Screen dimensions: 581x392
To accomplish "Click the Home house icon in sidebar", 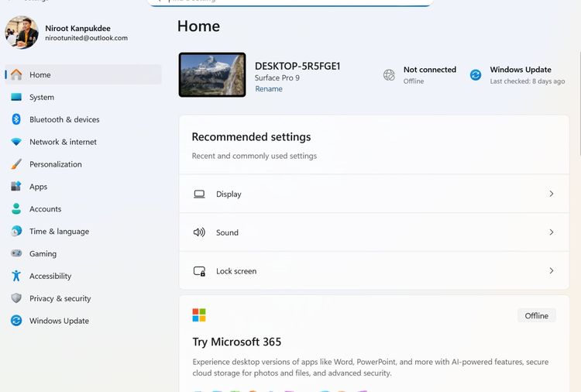I will click(x=16, y=75).
